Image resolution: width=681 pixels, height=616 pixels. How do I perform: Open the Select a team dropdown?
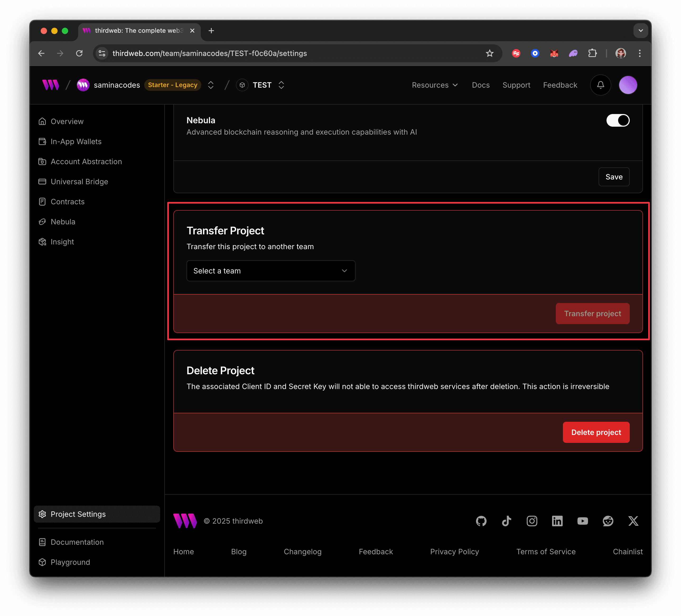(x=270, y=271)
